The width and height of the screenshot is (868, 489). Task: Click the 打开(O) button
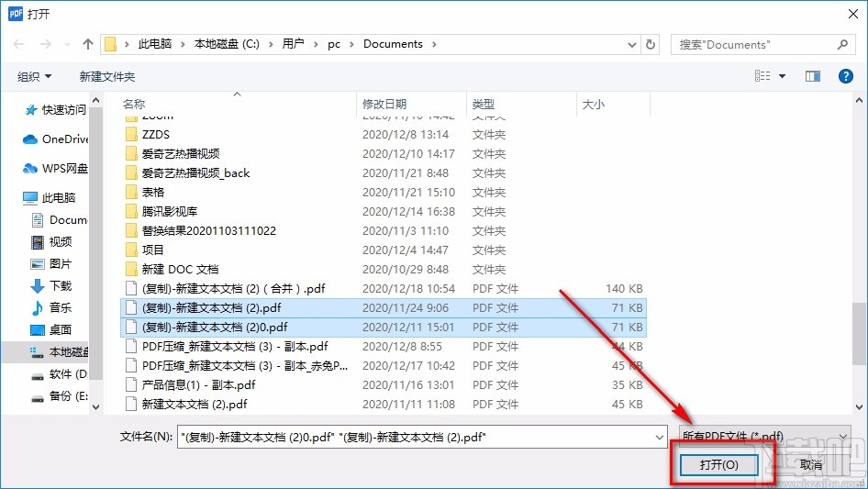[x=718, y=464]
